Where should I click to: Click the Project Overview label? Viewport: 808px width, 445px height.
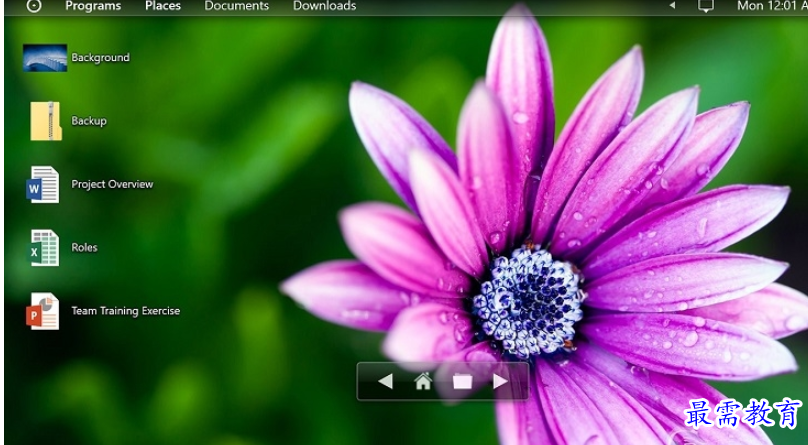(112, 184)
